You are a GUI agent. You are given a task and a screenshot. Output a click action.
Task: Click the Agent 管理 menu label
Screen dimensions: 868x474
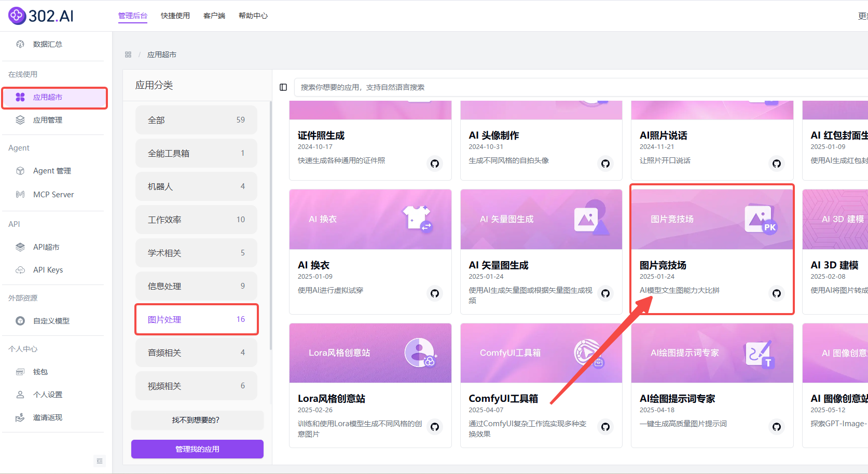[x=52, y=171]
